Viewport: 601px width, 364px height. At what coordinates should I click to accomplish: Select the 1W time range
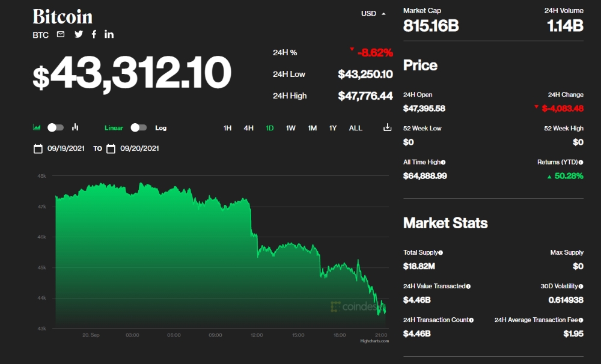[290, 128]
